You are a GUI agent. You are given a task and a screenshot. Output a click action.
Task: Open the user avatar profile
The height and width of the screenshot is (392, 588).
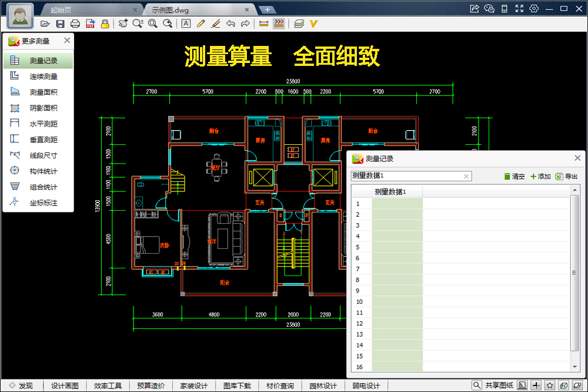[x=20, y=16]
